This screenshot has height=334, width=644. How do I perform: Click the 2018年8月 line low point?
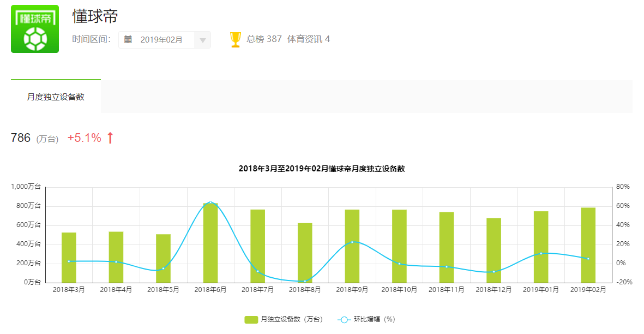click(x=305, y=282)
